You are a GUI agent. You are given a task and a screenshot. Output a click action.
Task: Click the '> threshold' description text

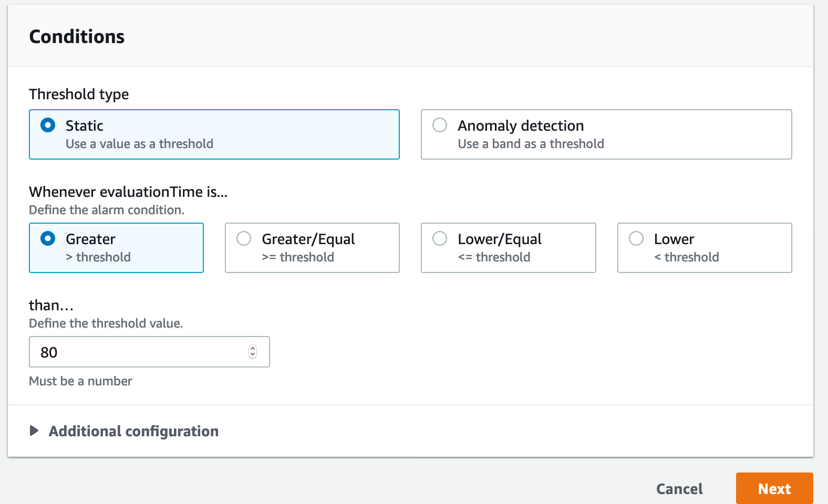(x=98, y=257)
